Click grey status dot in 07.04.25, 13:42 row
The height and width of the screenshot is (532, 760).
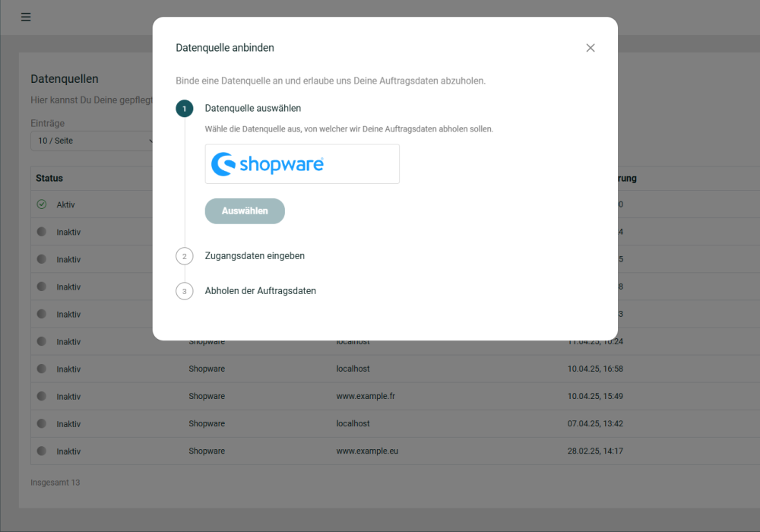point(42,423)
